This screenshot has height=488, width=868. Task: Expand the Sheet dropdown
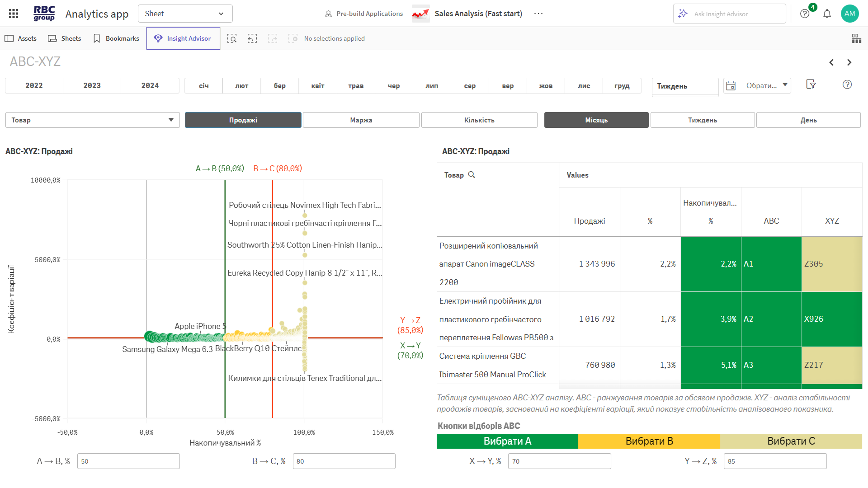(x=185, y=14)
